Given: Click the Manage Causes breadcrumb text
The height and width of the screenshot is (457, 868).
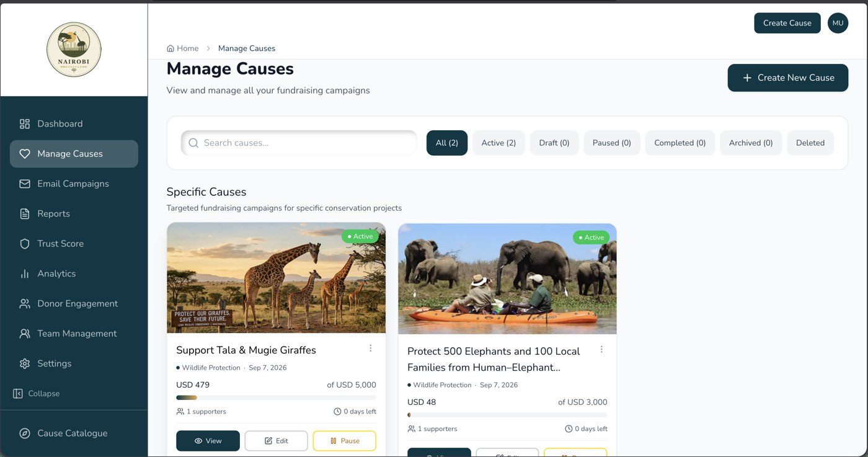Looking at the screenshot, I should (247, 48).
